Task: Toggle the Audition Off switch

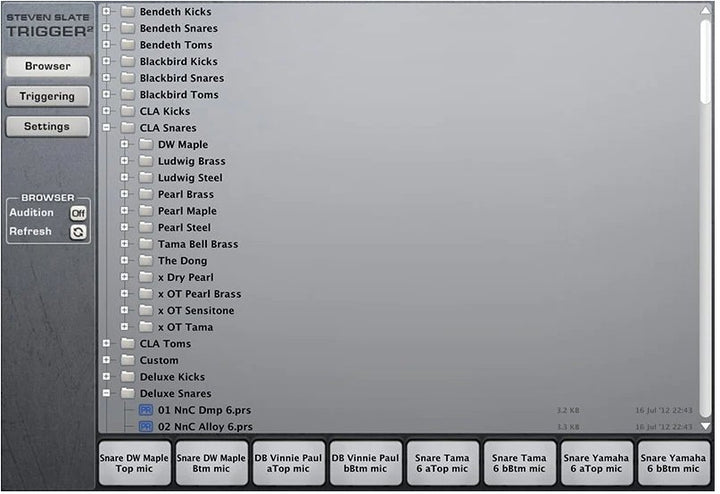Action: click(77, 213)
